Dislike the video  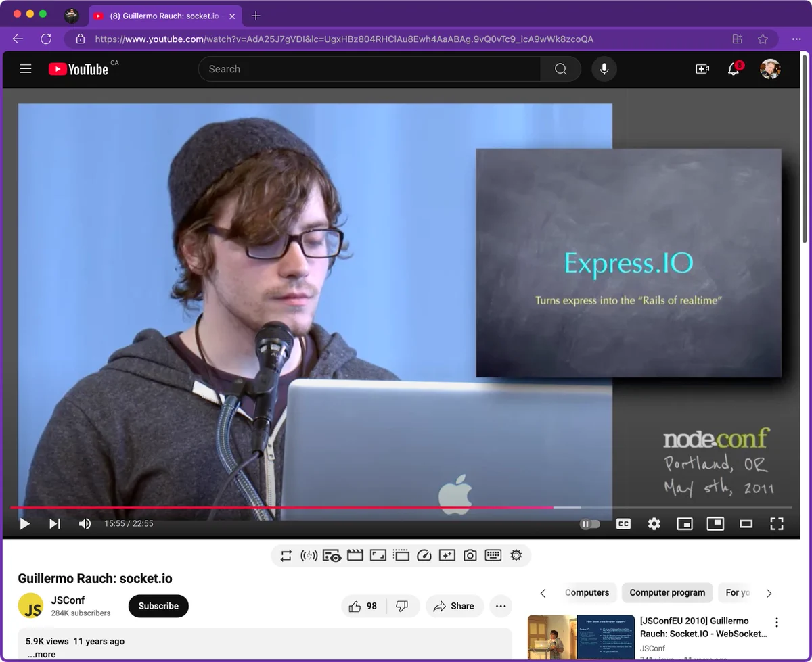403,606
